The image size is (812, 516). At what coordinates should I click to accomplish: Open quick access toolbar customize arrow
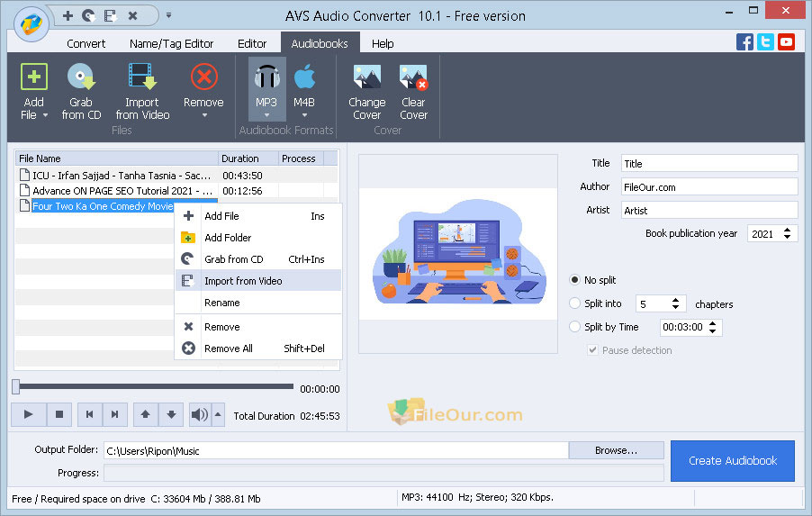pyautogui.click(x=169, y=15)
